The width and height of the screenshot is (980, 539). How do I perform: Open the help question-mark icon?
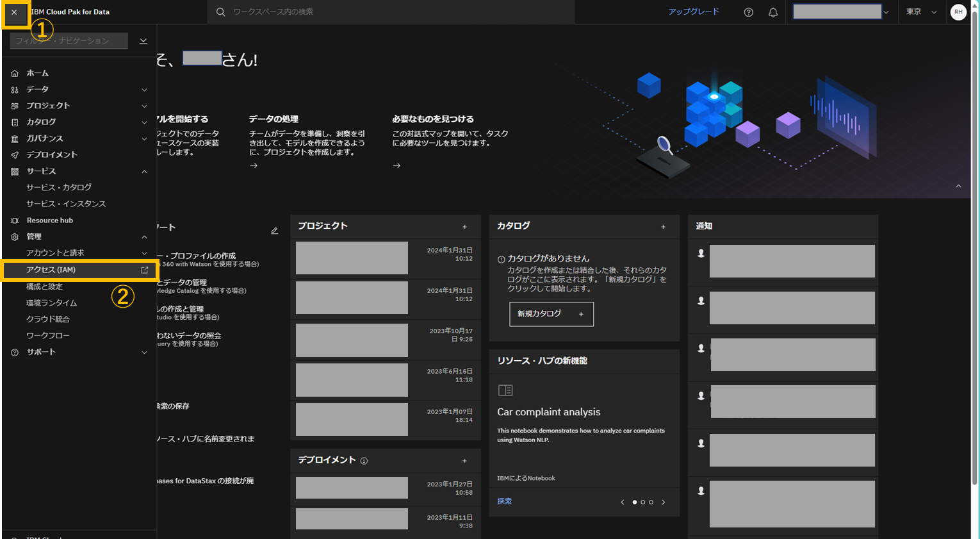point(747,12)
